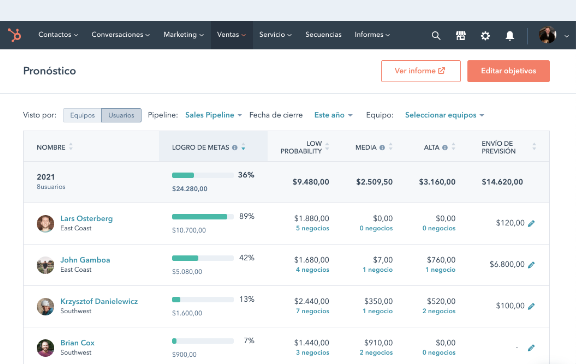Viewport: 576px width, 364px height.
Task: Open the search magnifier icon
Action: click(x=436, y=36)
